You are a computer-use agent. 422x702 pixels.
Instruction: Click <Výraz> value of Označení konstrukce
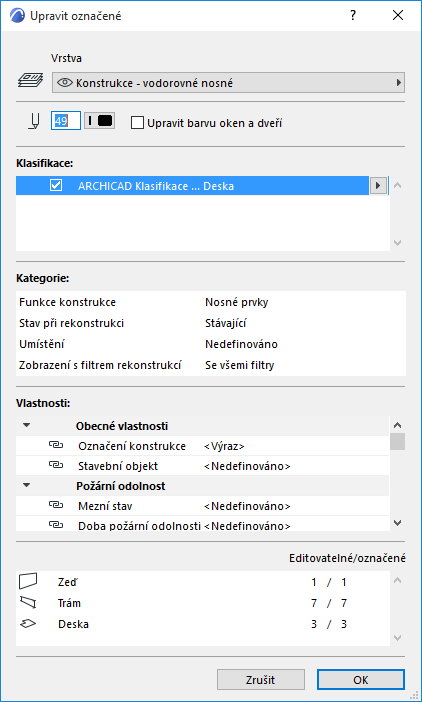click(x=224, y=446)
